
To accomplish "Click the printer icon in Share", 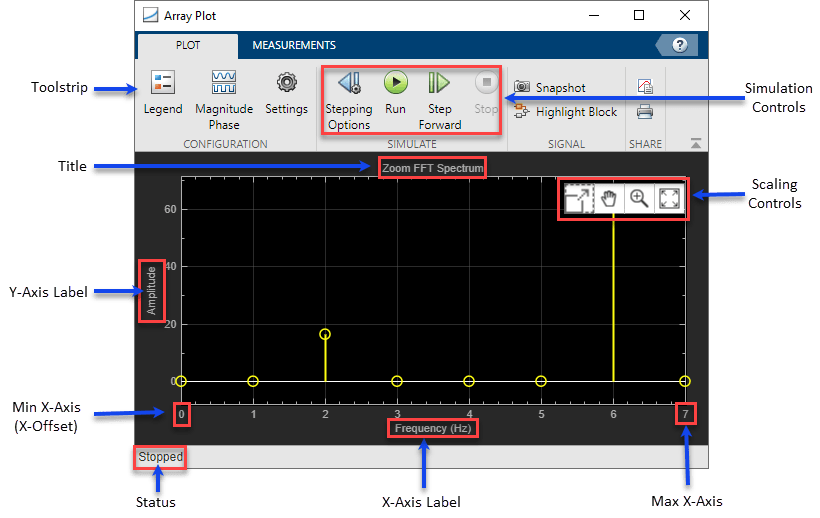I will point(645,111).
